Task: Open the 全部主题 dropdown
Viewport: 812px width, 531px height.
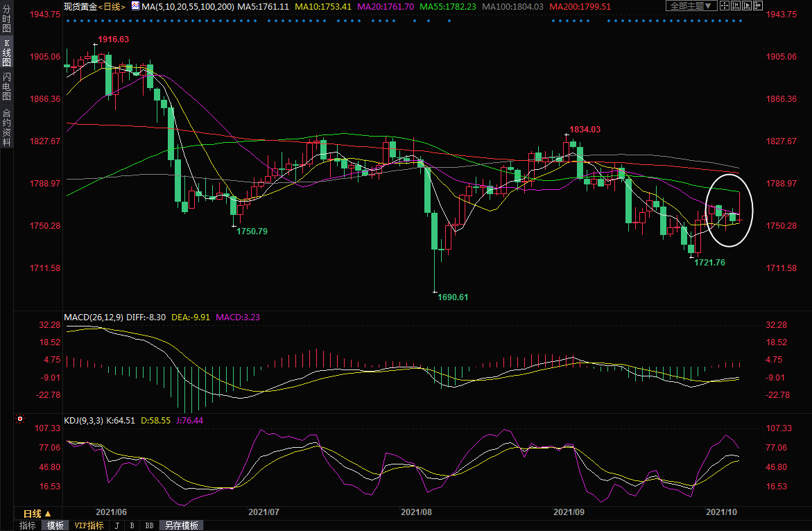Action: [691, 6]
